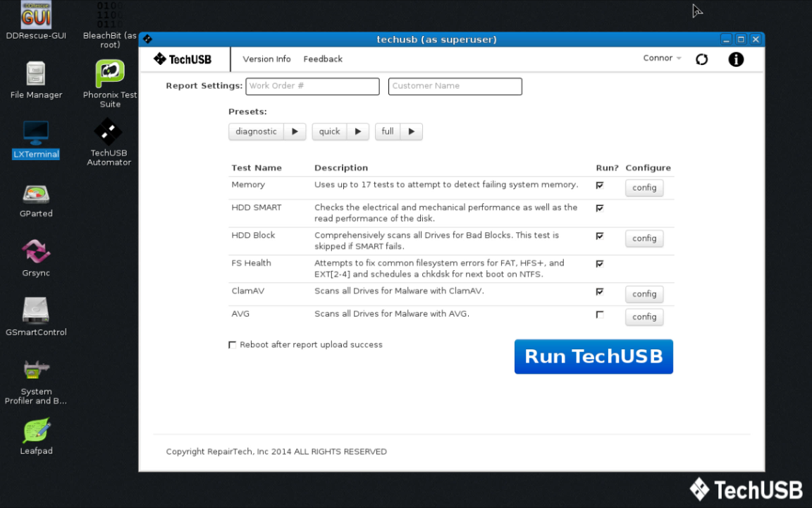
Task: Open the Connor user dropdown
Action: coord(662,58)
